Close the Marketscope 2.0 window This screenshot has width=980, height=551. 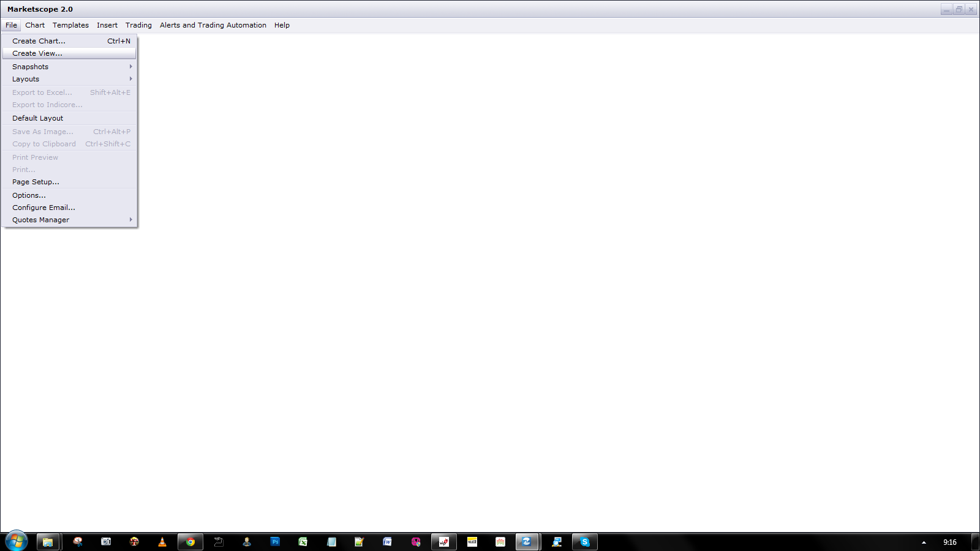pos(971,9)
